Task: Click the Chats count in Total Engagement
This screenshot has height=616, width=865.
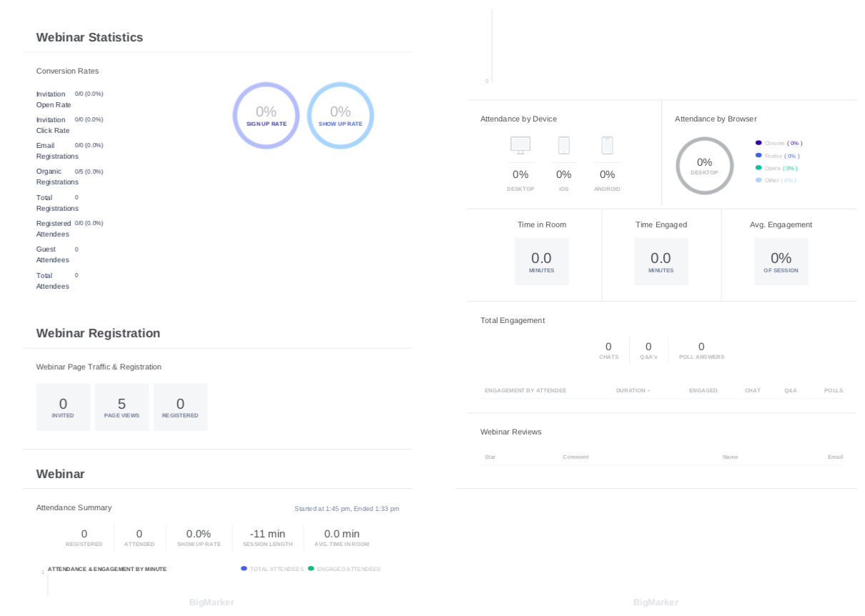Action: tap(608, 347)
